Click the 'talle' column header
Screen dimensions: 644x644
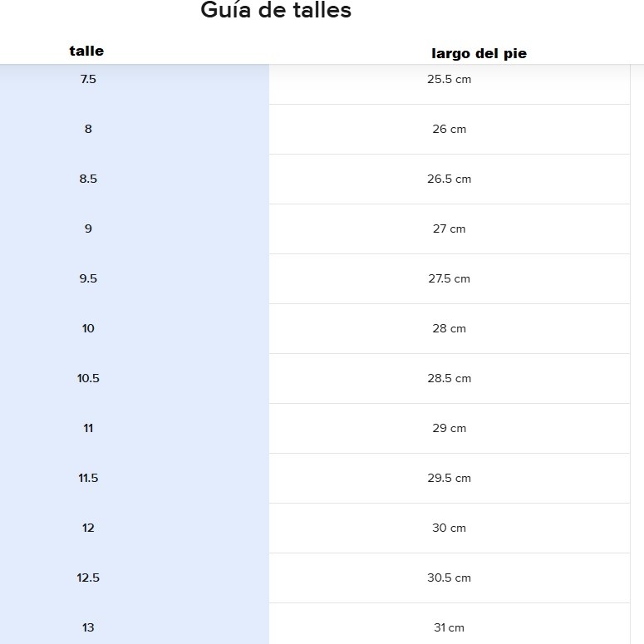point(86,51)
